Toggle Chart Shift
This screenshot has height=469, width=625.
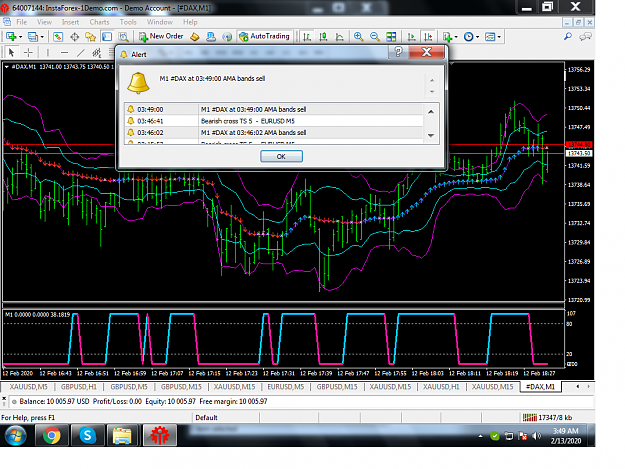428,37
